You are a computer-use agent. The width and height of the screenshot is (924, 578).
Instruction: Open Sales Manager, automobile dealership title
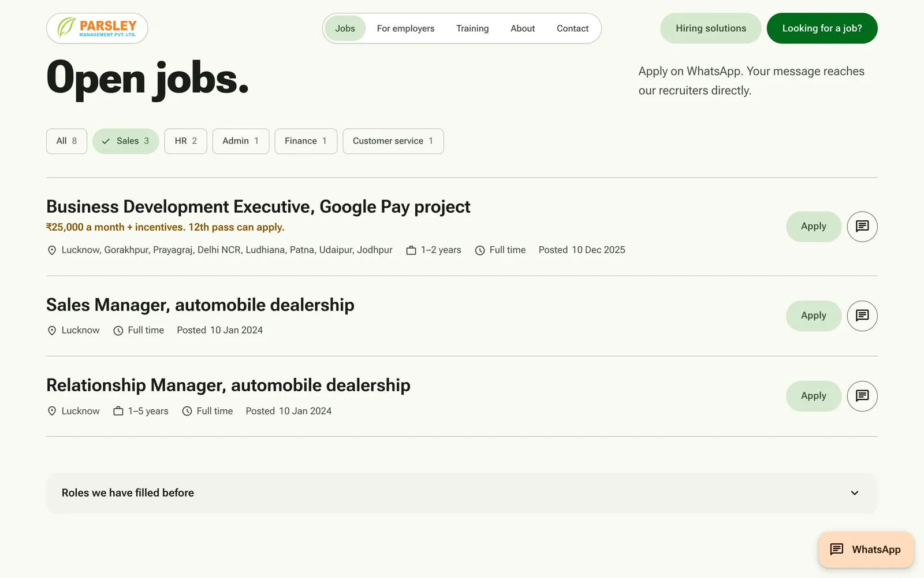tap(200, 305)
